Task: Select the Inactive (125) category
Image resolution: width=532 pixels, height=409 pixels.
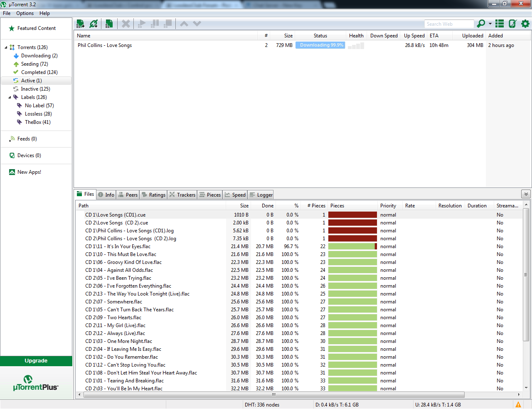Action: pos(35,89)
